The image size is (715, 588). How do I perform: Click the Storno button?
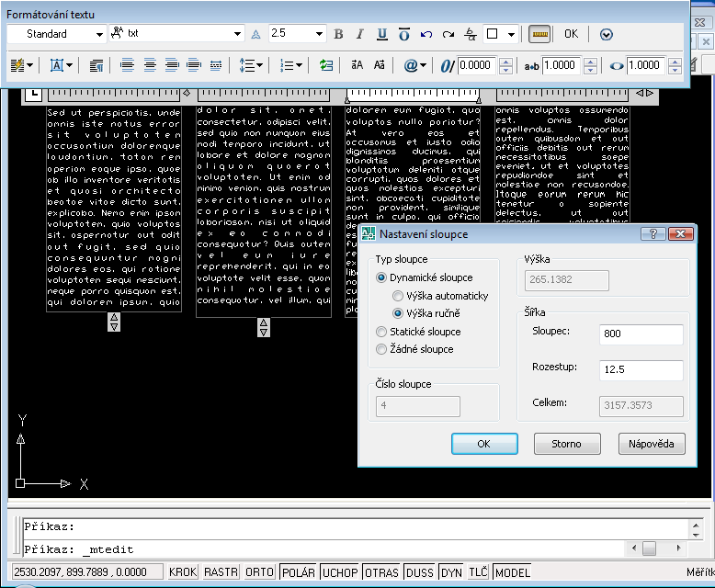click(567, 444)
